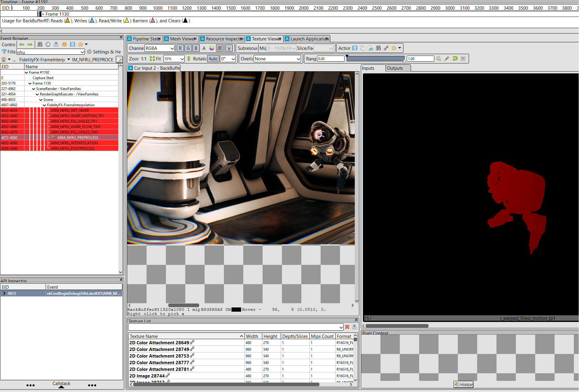579x392 pixels.
Task: Open zoom percentage 53% dropdown
Action: (x=174, y=59)
